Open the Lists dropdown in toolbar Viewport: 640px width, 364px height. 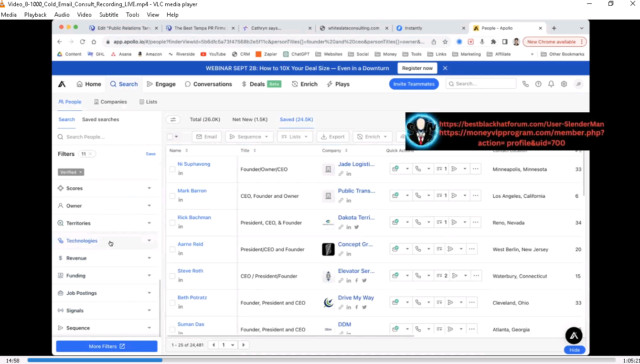pos(295,137)
